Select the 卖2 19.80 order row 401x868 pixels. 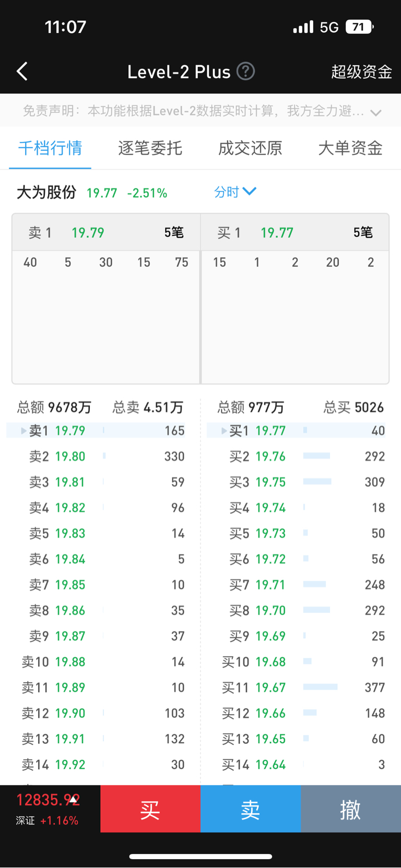(102, 457)
